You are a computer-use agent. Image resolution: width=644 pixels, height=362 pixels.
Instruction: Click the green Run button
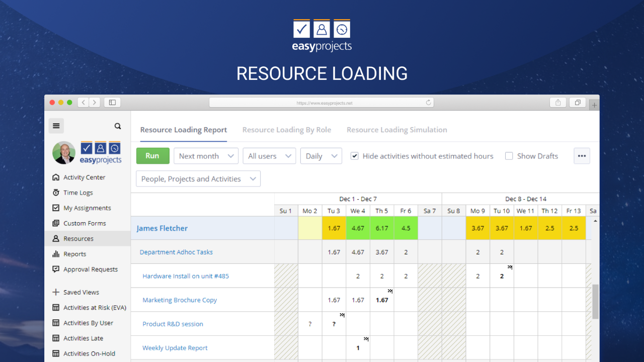tap(152, 156)
